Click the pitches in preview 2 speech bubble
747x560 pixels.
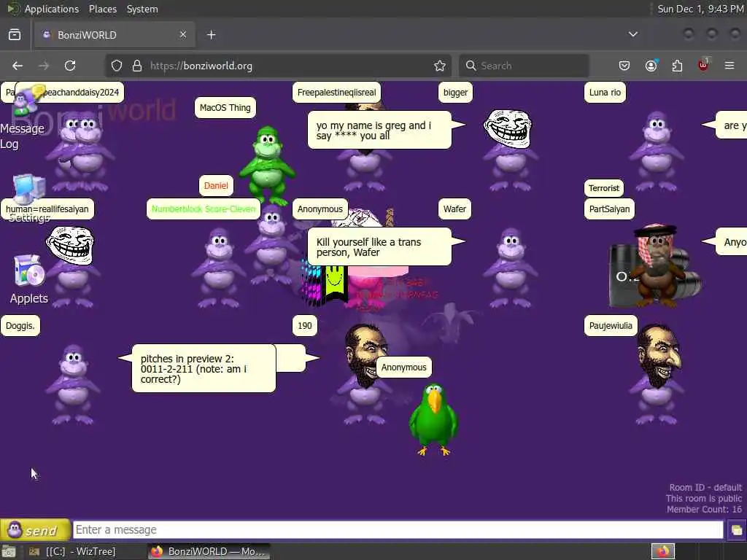click(x=204, y=368)
